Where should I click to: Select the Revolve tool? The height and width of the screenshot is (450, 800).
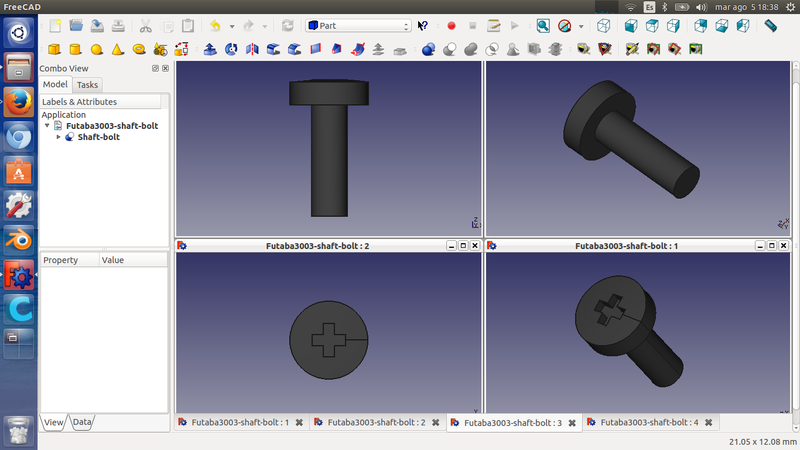point(231,48)
